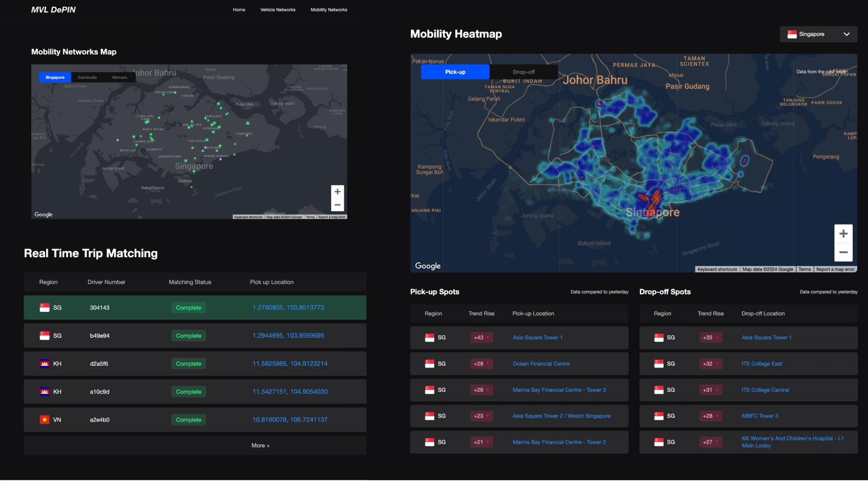Switch heatmap to Drop-off mode
The height and width of the screenshot is (488, 868).
point(524,72)
